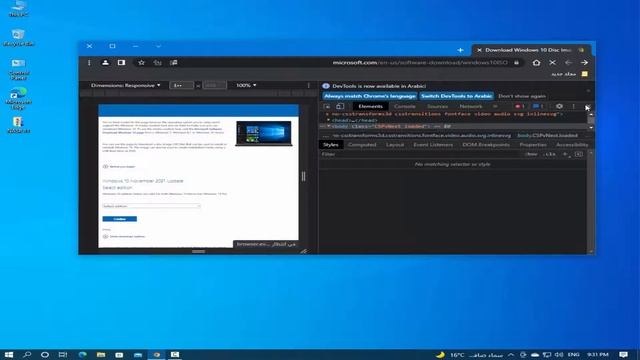This screenshot has width=640, height=360.
Task: Open DevTools settings gear
Action: [559, 107]
